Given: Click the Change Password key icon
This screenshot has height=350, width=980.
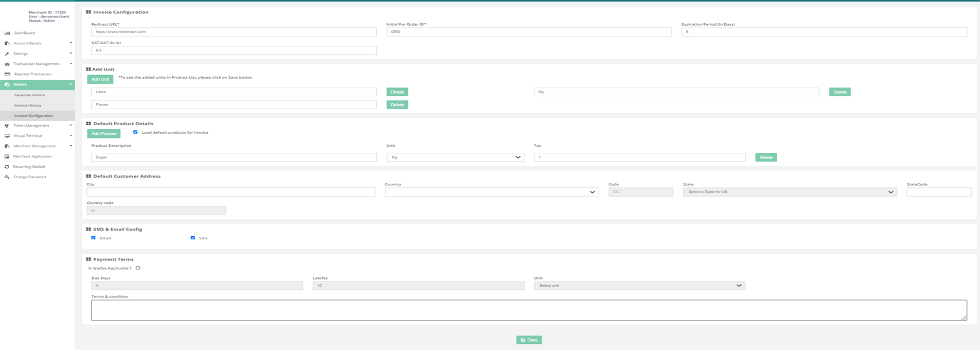Looking at the screenshot, I should coord(7,177).
